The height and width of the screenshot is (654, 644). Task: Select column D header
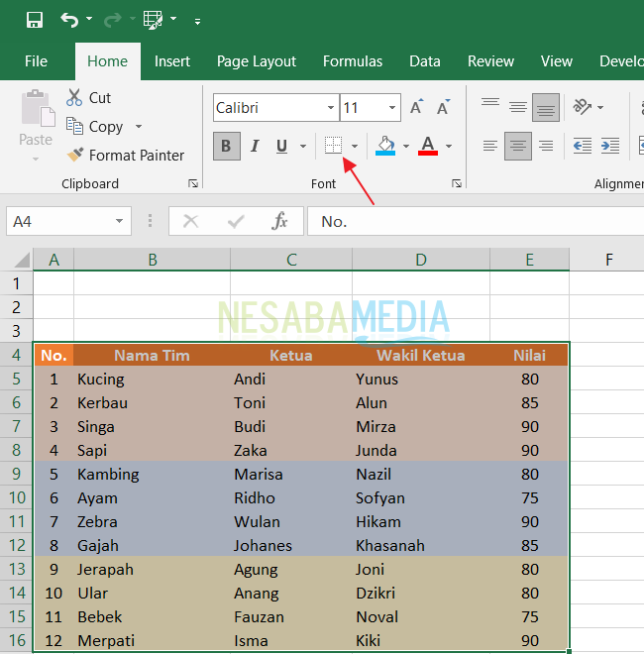(421, 260)
